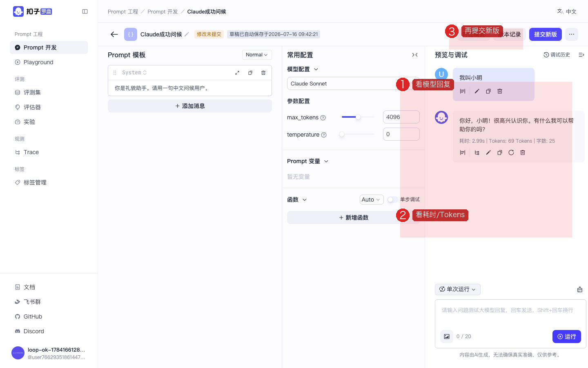Click the max_tokens value field 4096
The width and height of the screenshot is (588, 368).
coord(401,117)
